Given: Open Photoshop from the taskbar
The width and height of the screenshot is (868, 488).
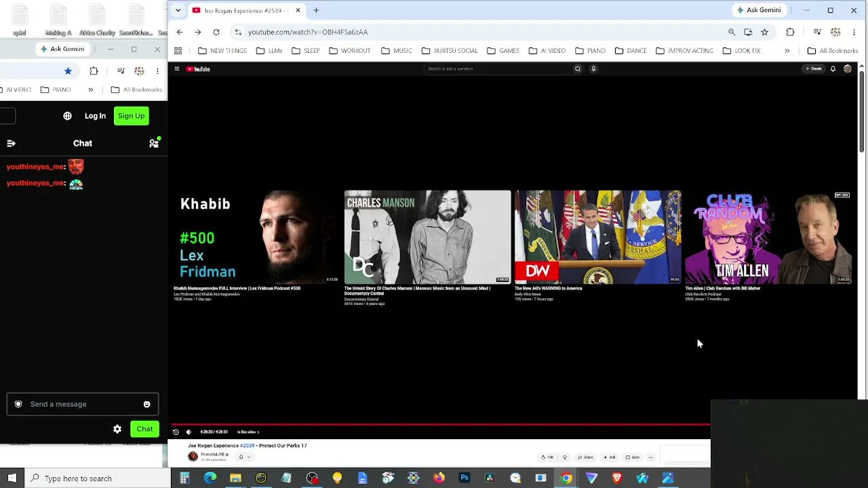Looking at the screenshot, I should click(x=465, y=479).
